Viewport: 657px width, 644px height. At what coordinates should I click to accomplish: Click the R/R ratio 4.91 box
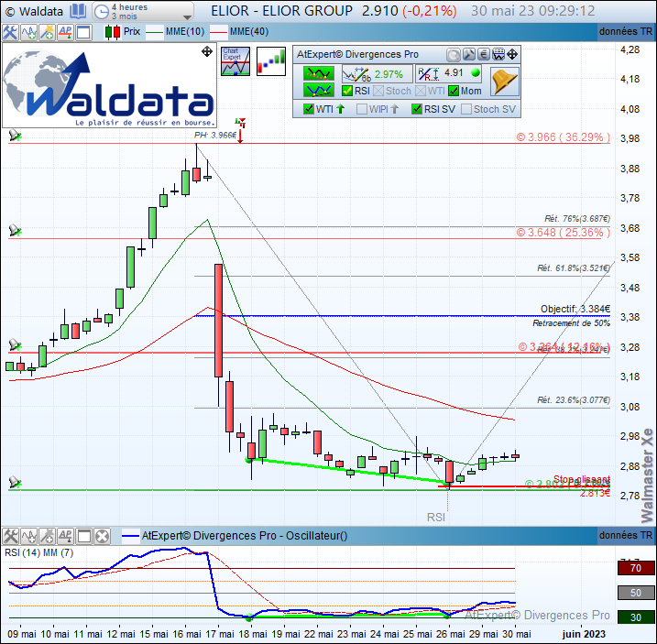click(x=449, y=73)
